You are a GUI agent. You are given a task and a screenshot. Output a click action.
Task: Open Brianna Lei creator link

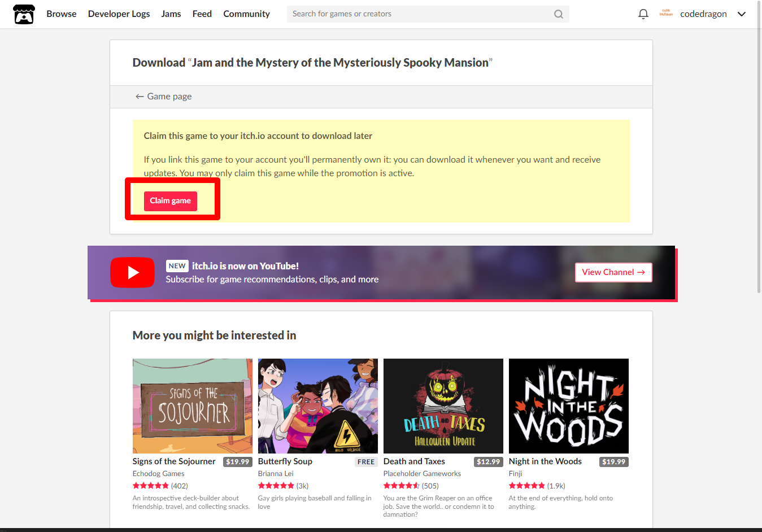click(276, 474)
